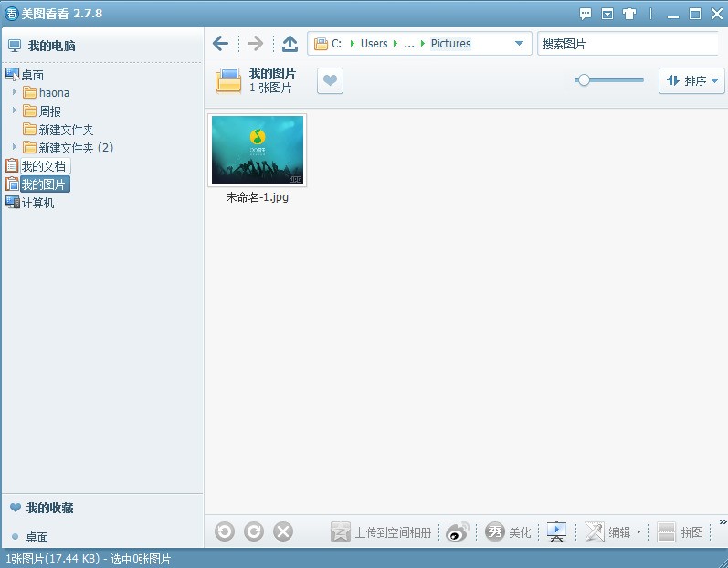Expand the address bar path dropdown

[519, 44]
